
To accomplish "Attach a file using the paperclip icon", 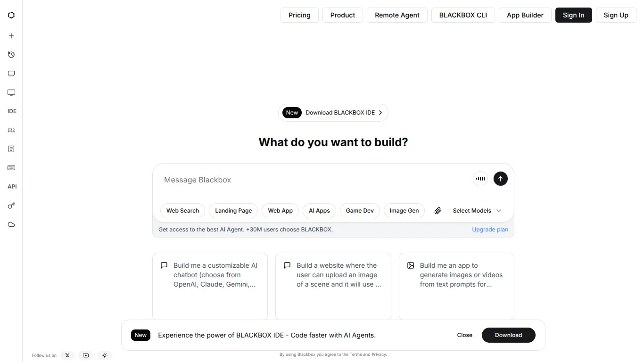I will (438, 211).
